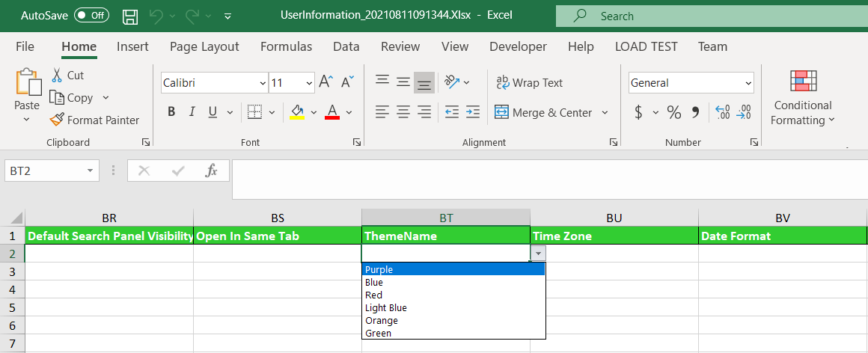Click the Increase Font Size icon
Screen dimensions: 868x353
click(325, 82)
